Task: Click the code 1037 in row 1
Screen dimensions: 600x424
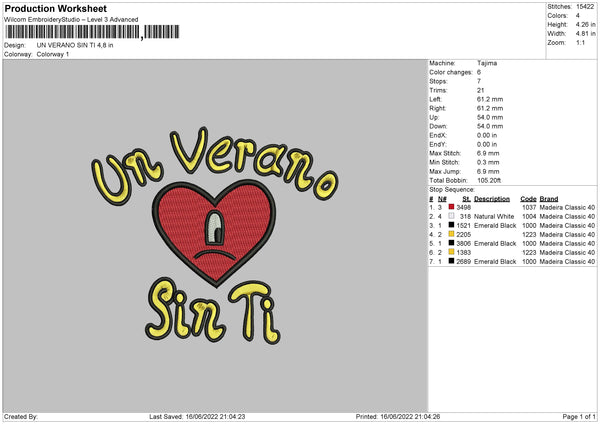Action: click(529, 207)
